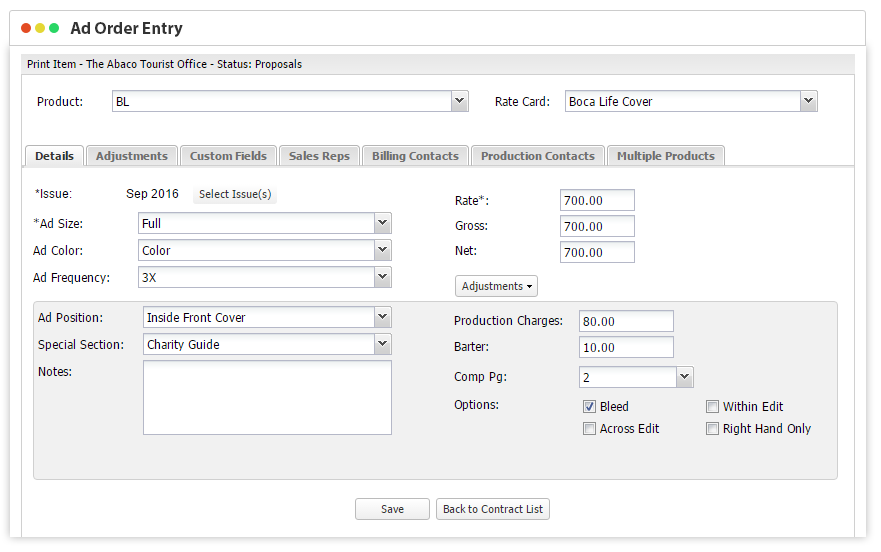This screenshot has height=552, width=881.
Task: Open the Multiple Products tab
Action: [x=666, y=156]
